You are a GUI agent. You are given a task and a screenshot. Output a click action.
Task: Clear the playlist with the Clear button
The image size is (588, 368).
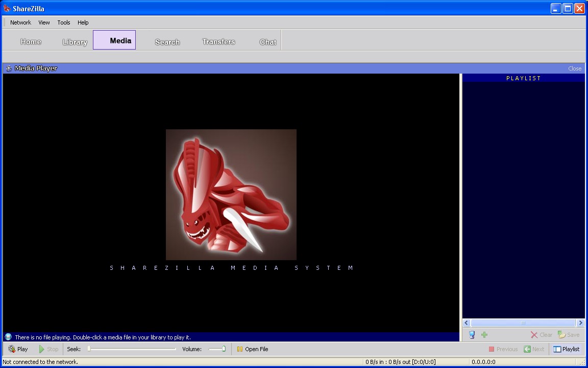(541, 335)
